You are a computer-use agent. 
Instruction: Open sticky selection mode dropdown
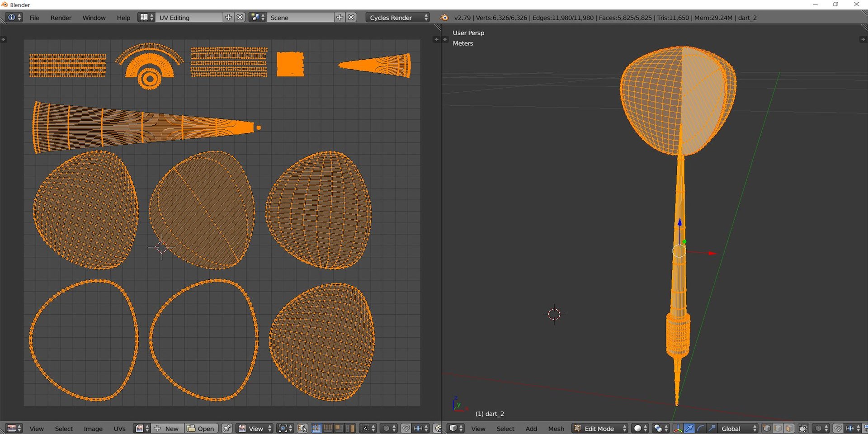(368, 429)
